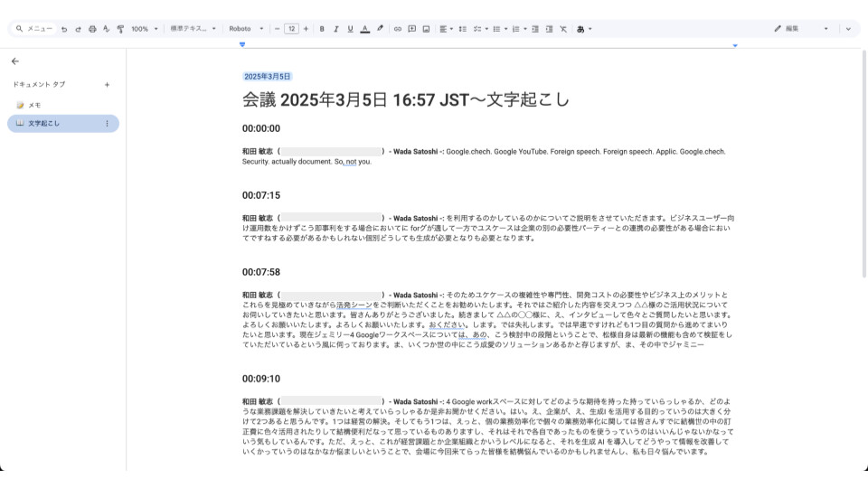The image size is (868, 488).
Task: Click the clear formatting icon
Action: click(x=563, y=29)
